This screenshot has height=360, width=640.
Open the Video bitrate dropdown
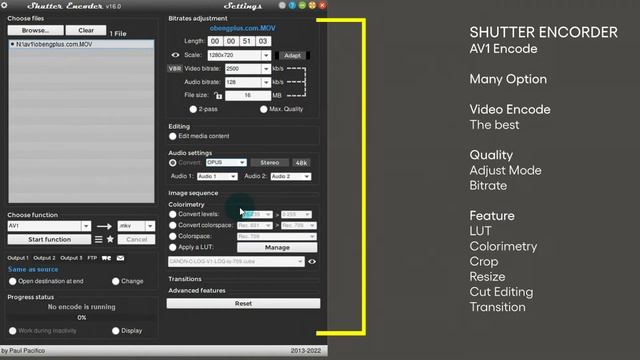pyautogui.click(x=248, y=69)
